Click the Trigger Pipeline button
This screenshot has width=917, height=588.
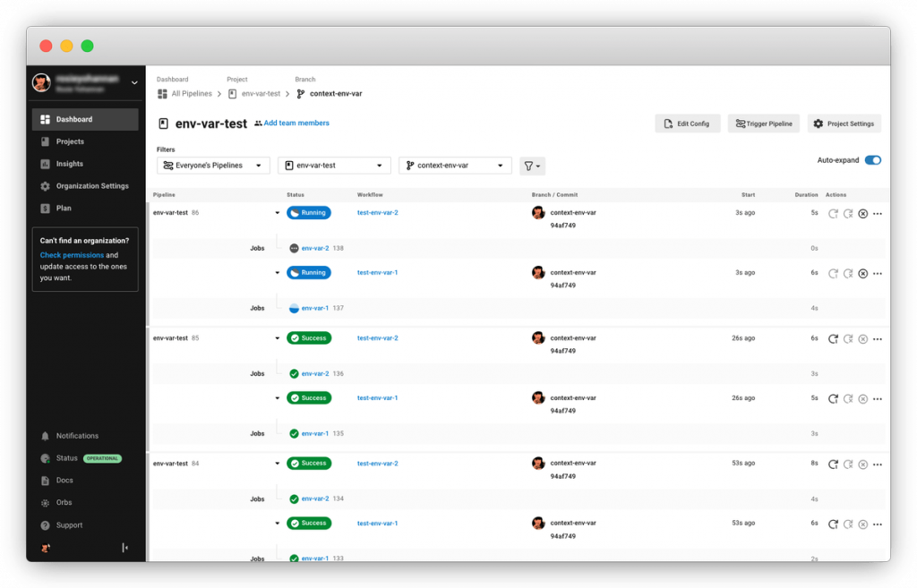tap(763, 123)
